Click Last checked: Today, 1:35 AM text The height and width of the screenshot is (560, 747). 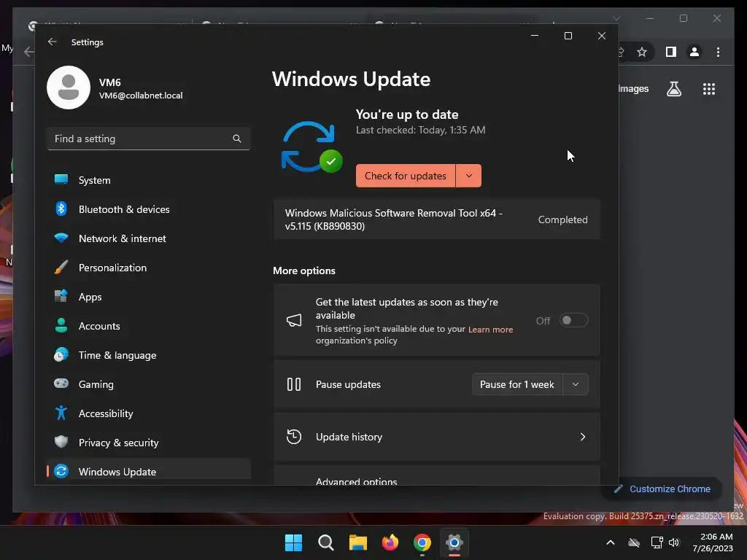(421, 130)
